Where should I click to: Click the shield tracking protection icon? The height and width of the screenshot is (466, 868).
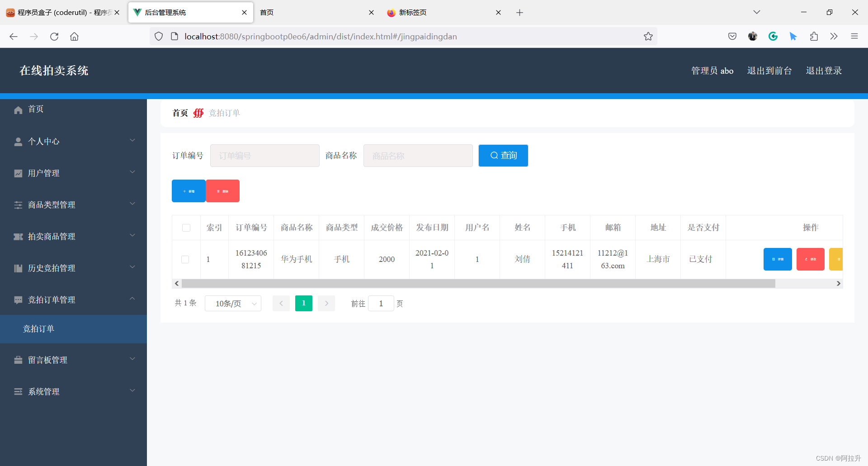tap(159, 37)
